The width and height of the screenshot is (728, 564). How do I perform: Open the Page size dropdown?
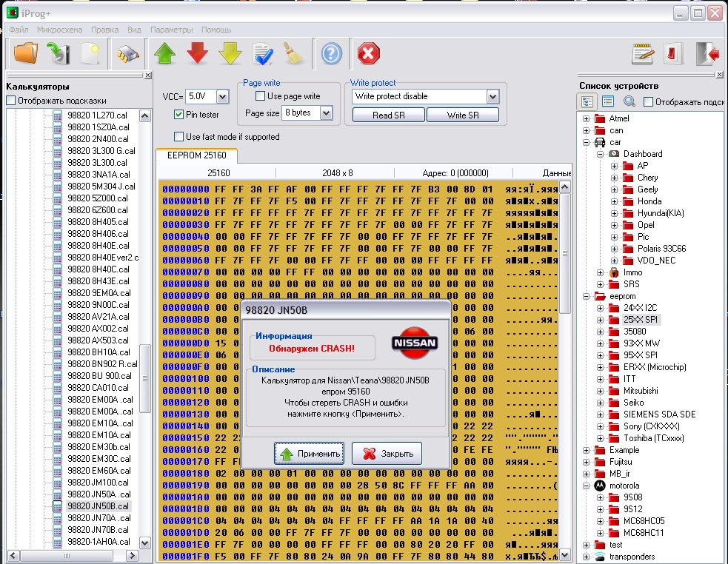point(327,113)
